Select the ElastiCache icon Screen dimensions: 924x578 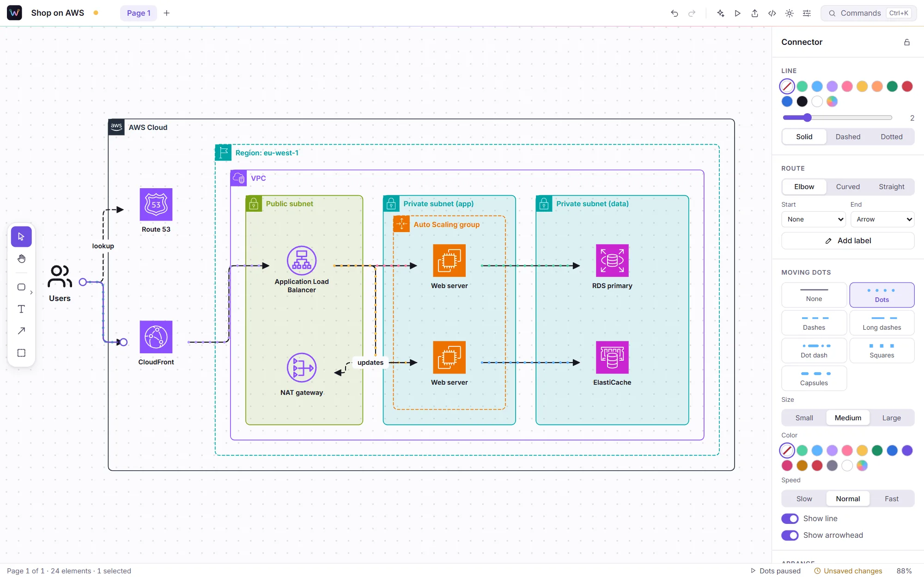[612, 357]
